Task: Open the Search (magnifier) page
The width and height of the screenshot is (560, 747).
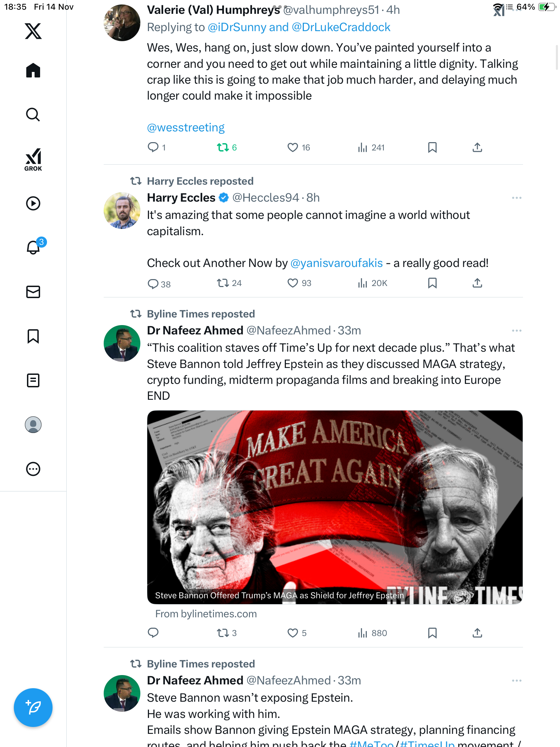Action: tap(33, 115)
